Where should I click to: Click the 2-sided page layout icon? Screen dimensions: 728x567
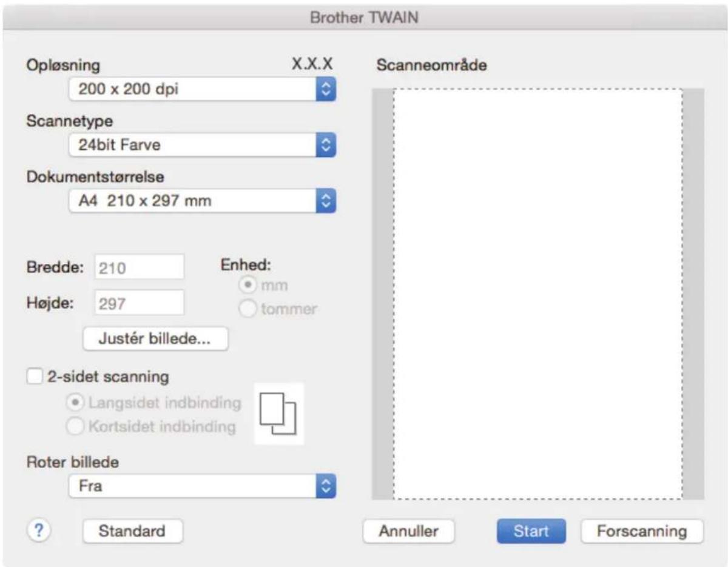click(278, 414)
